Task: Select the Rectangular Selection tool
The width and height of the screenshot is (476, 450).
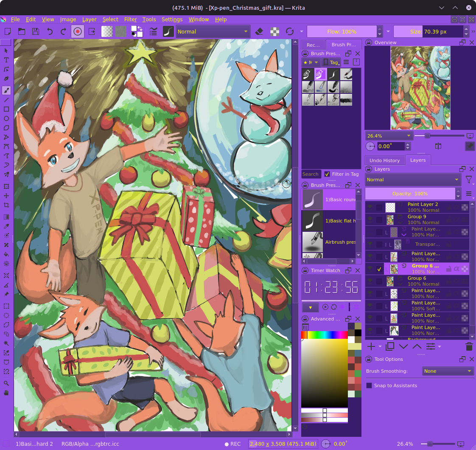Action: (6, 306)
